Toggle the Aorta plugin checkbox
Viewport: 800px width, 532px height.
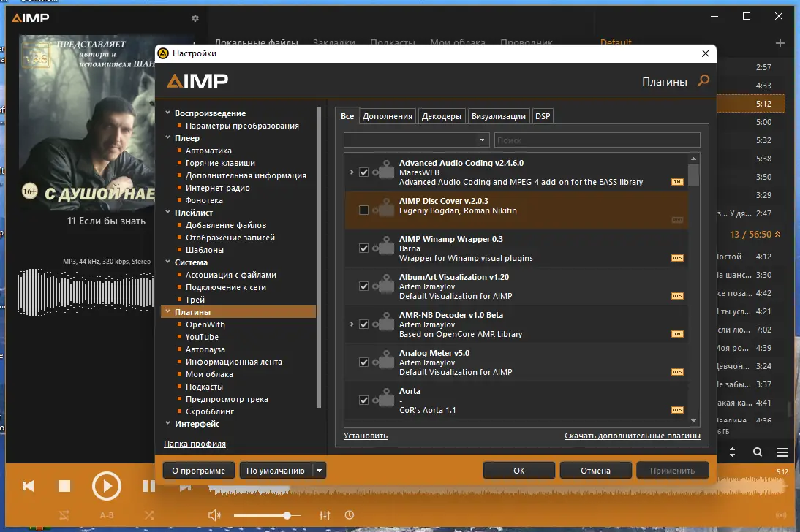coord(363,400)
